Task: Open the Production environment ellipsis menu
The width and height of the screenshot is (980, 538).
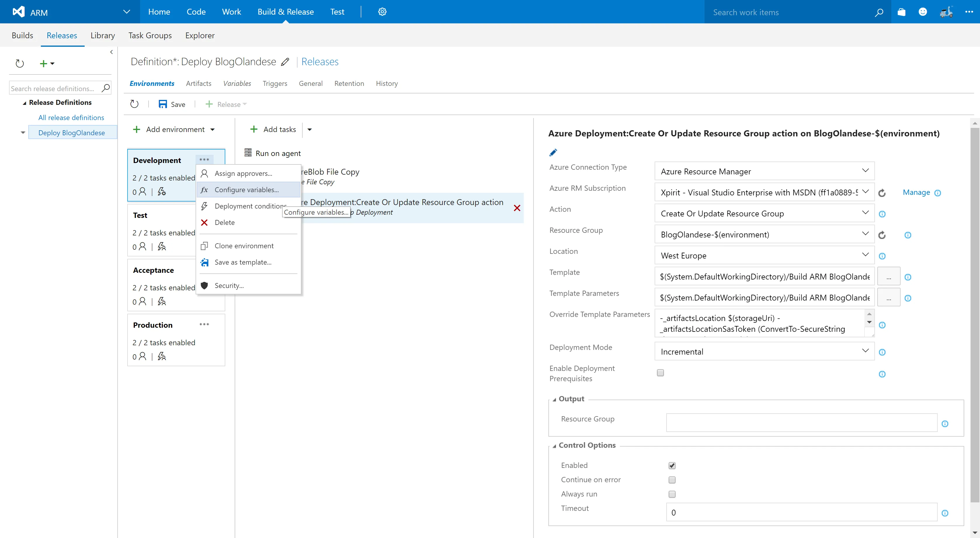Action: [204, 324]
